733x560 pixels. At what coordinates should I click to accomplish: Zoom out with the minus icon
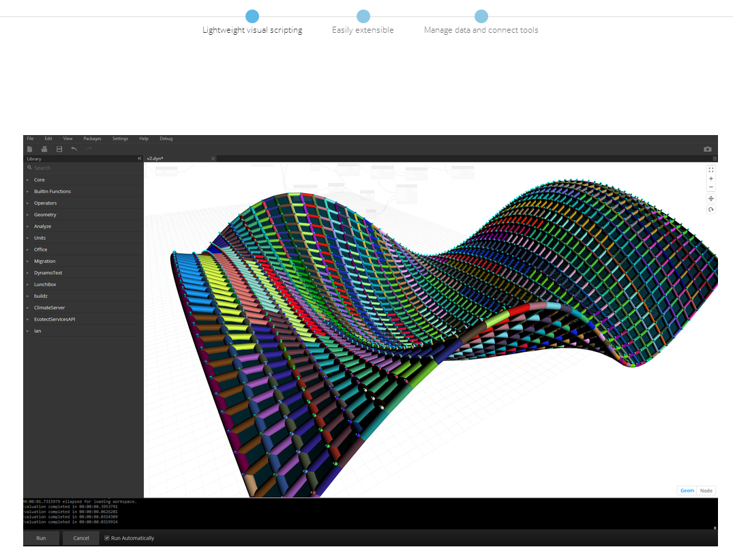coord(711,187)
